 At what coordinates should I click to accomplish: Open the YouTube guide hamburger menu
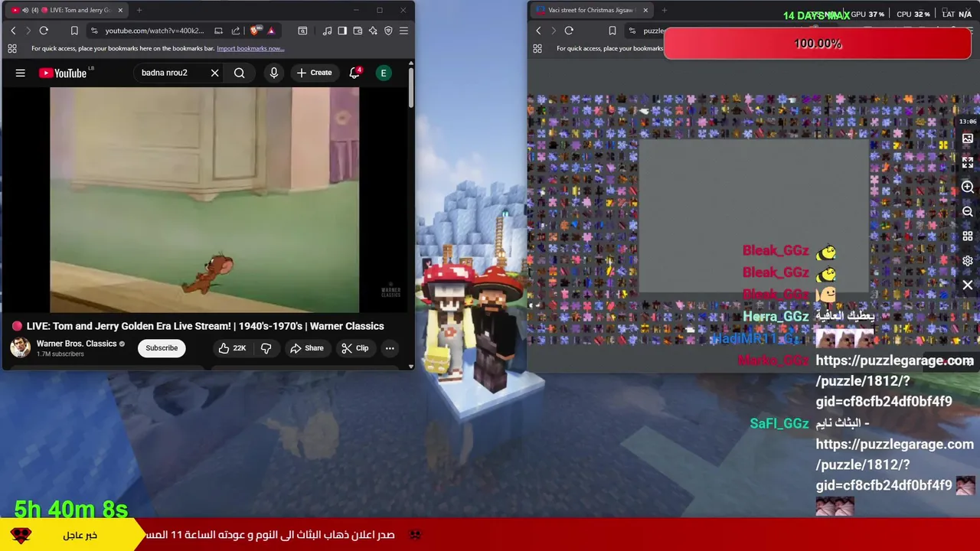pos(21,73)
